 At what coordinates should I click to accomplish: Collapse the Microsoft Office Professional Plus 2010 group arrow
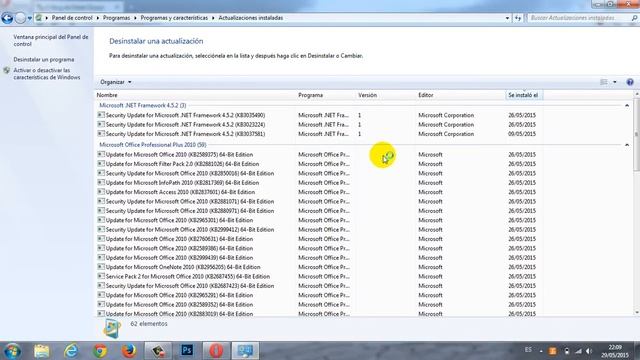point(627,145)
